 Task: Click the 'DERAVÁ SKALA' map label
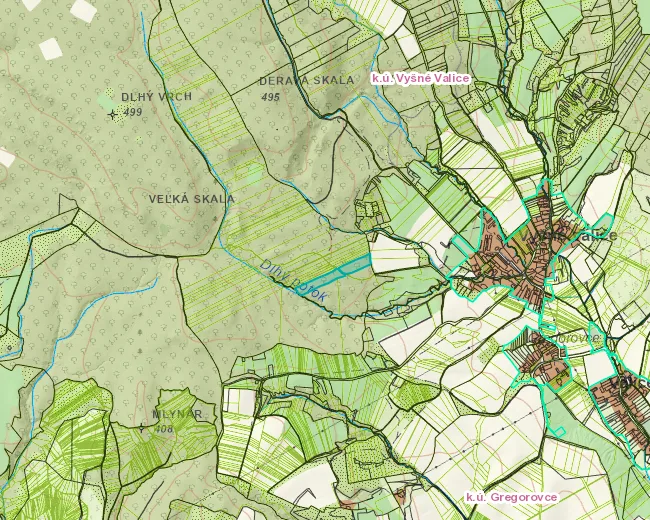[307, 80]
